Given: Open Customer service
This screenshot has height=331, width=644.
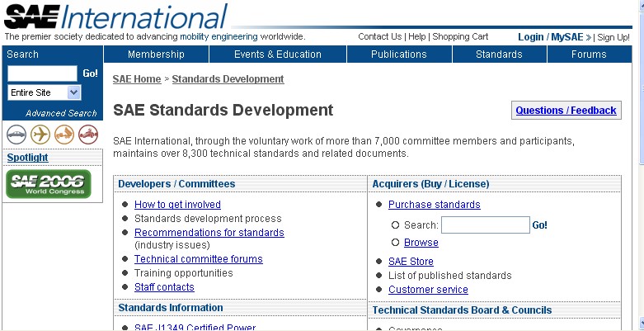Looking at the screenshot, I should (x=428, y=290).
